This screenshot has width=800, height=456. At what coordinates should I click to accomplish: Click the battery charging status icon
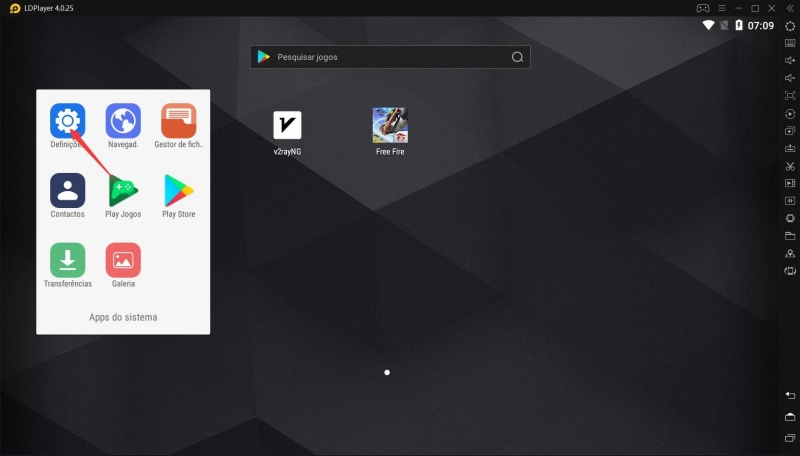click(739, 25)
